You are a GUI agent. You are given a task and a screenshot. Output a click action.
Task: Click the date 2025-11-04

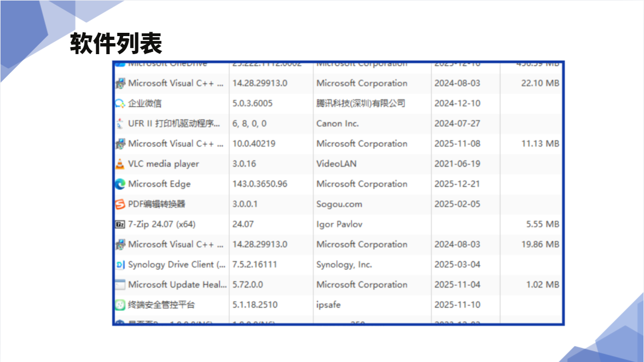coord(457,284)
